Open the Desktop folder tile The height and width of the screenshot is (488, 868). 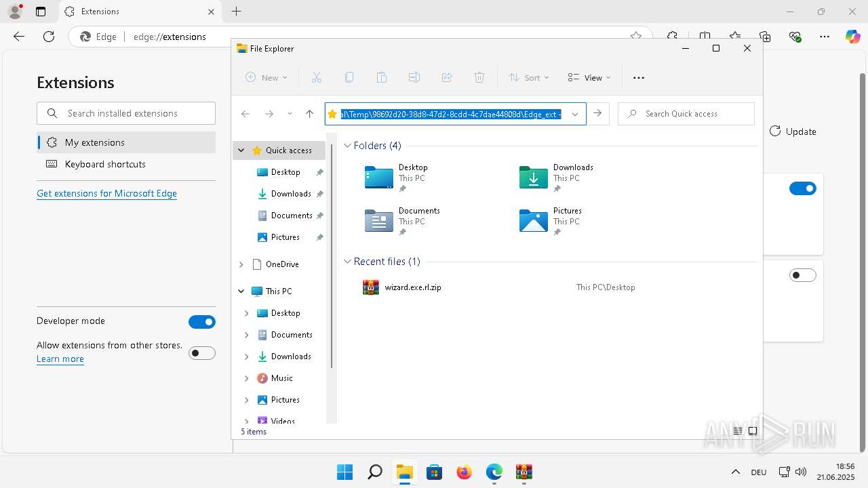point(397,178)
